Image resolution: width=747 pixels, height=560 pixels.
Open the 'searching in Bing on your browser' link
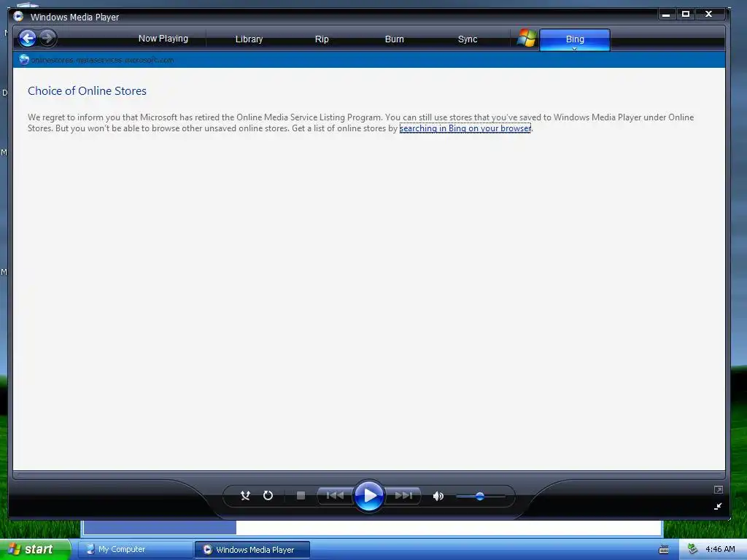[x=465, y=128]
